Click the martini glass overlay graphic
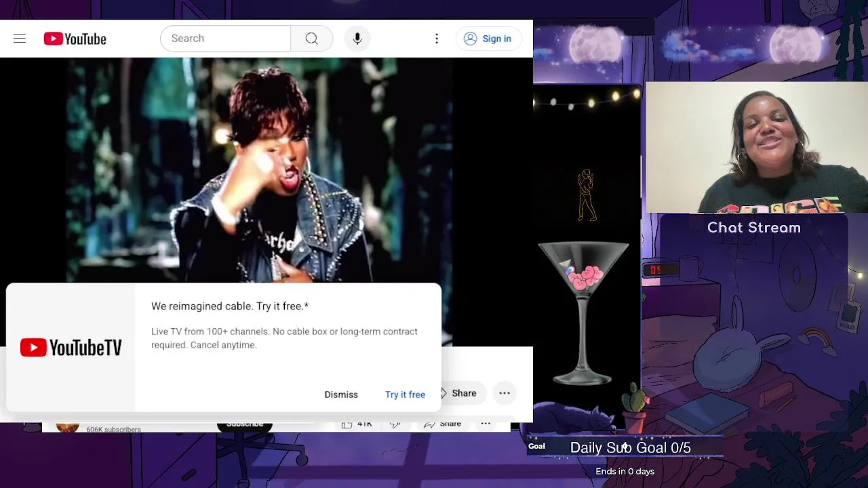 click(584, 313)
